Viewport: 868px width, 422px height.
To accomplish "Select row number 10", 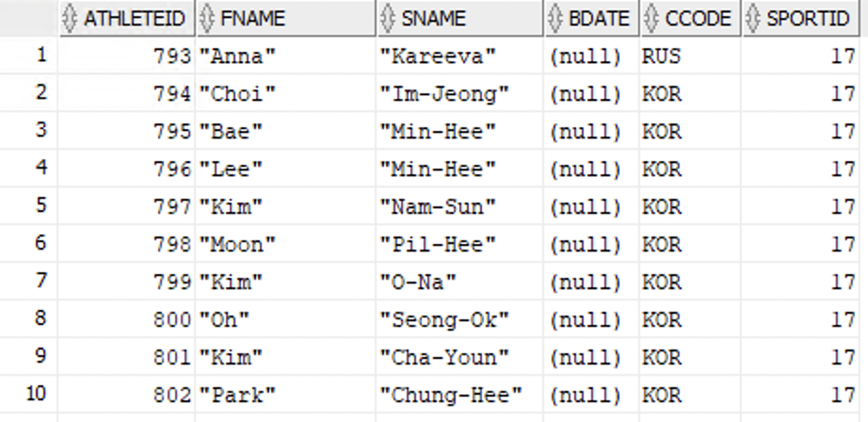I will pos(36,393).
